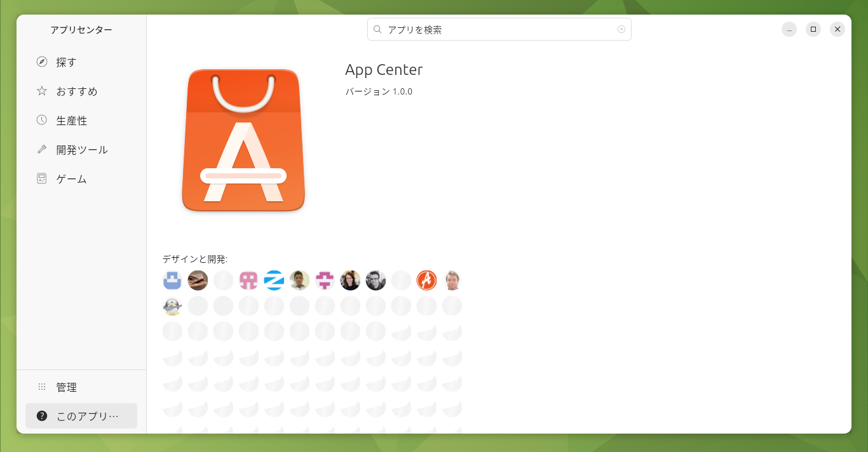The height and width of the screenshot is (452, 868).
Task: Click inside the アプリを検索 search field
Action: coord(499,29)
